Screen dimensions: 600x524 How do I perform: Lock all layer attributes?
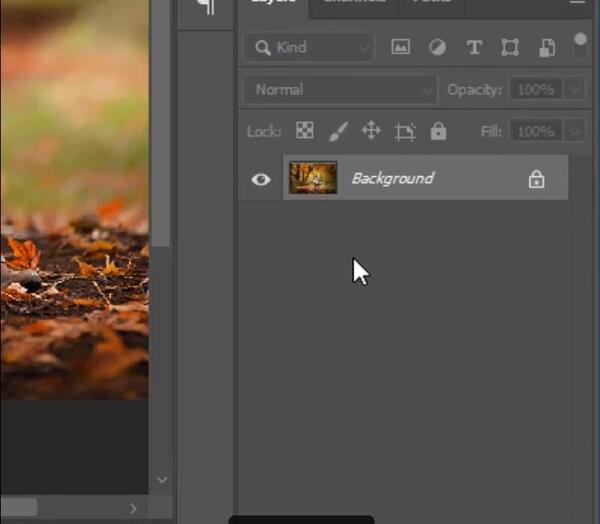(438, 131)
